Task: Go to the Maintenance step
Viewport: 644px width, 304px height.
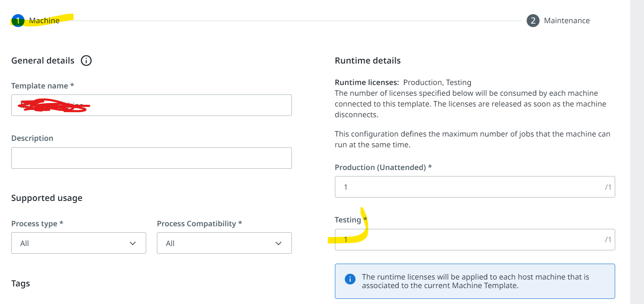Action: (567, 21)
